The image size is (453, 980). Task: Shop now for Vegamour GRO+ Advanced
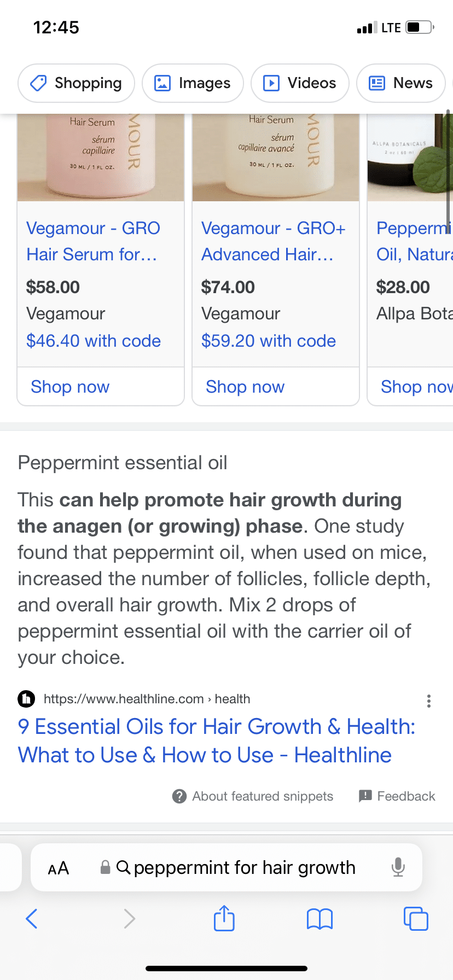point(245,387)
